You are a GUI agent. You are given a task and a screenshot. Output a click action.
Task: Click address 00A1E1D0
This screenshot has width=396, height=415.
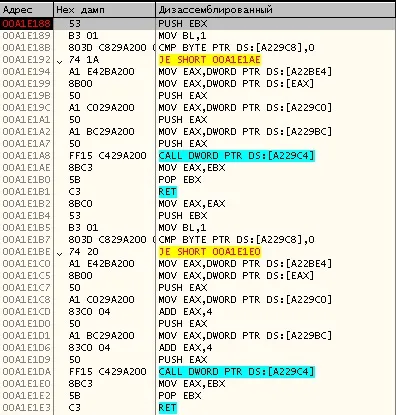26,324
